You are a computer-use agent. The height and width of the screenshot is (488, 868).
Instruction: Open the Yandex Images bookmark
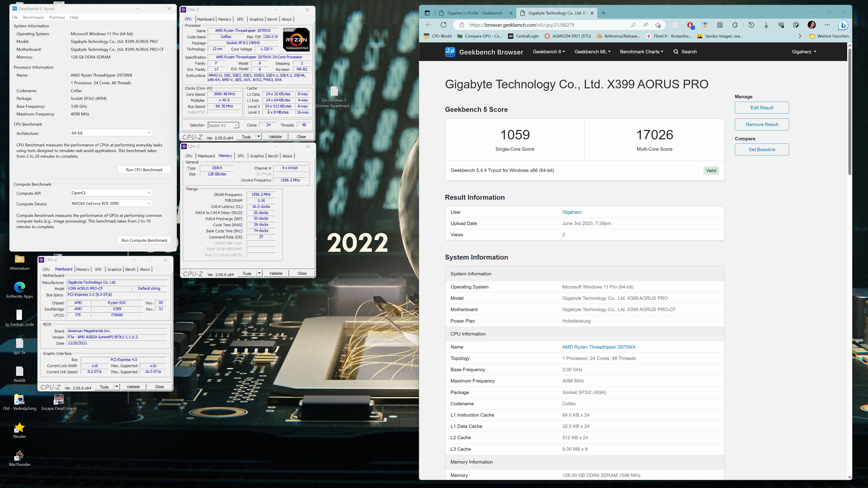pyautogui.click(x=720, y=36)
